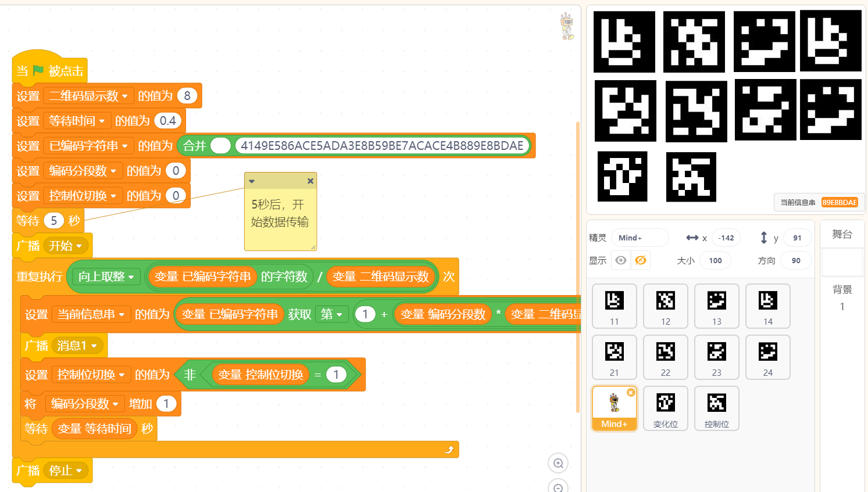
Task: Click the loop arrow on the repeat block
Action: pyautogui.click(x=449, y=450)
